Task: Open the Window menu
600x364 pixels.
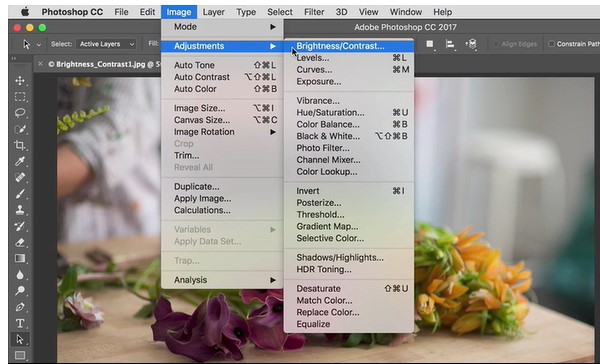Action: tap(406, 12)
